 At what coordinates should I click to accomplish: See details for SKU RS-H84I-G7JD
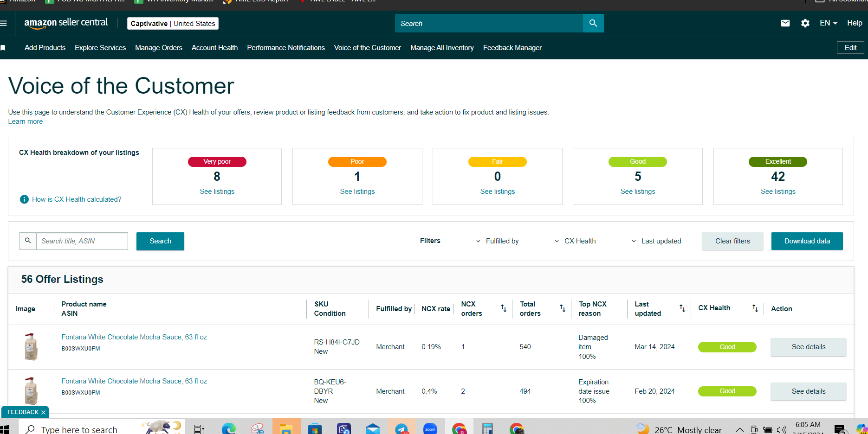(809, 347)
